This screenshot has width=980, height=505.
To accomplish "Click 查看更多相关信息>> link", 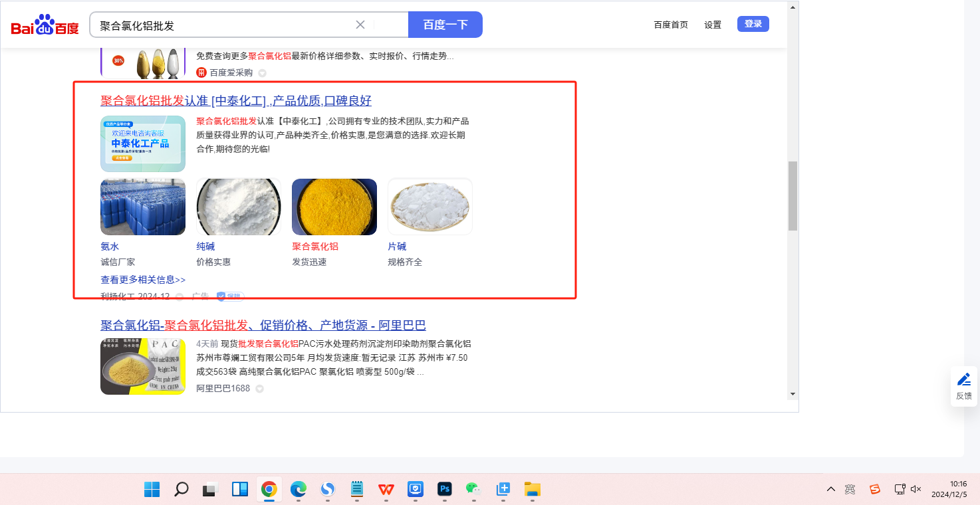I will (143, 280).
